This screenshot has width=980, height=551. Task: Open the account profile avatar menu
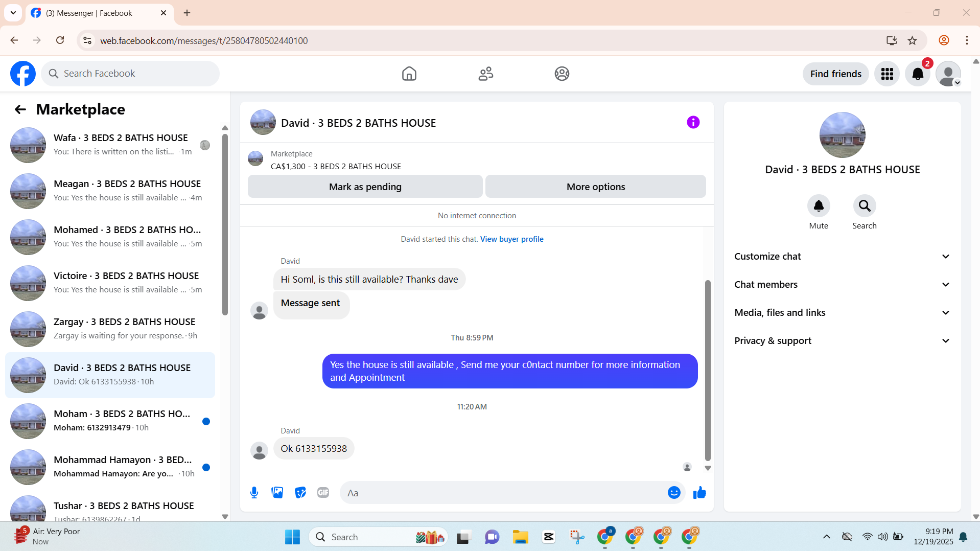[948, 74]
